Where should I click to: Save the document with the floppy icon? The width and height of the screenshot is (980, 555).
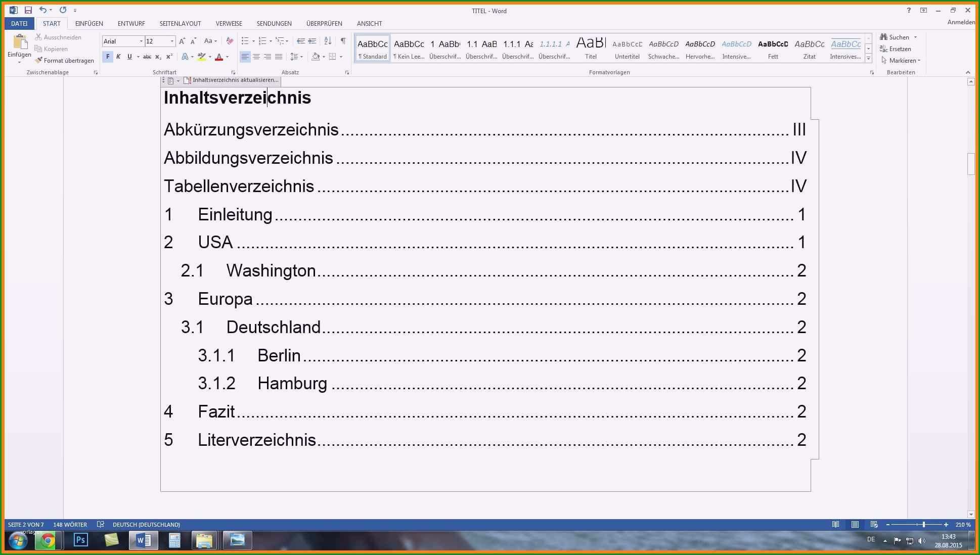[28, 10]
